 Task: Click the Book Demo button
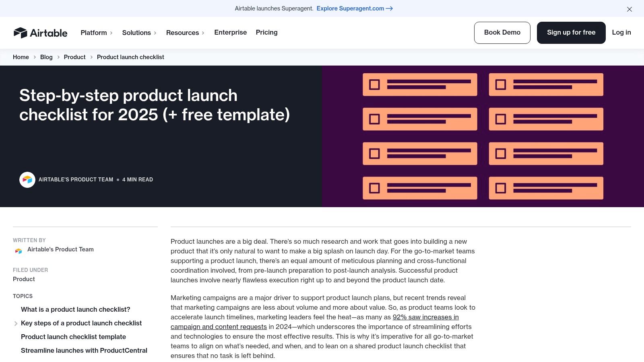click(502, 33)
